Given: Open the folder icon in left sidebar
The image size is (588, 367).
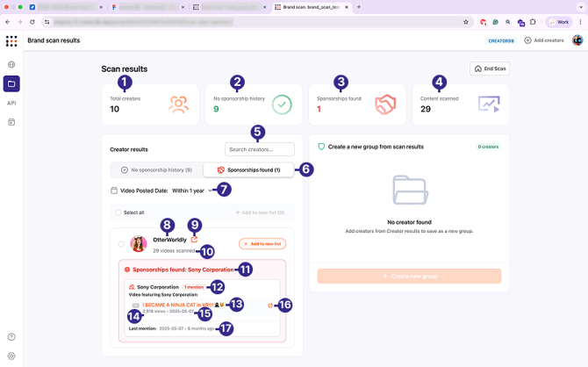Looking at the screenshot, I should click(11, 84).
